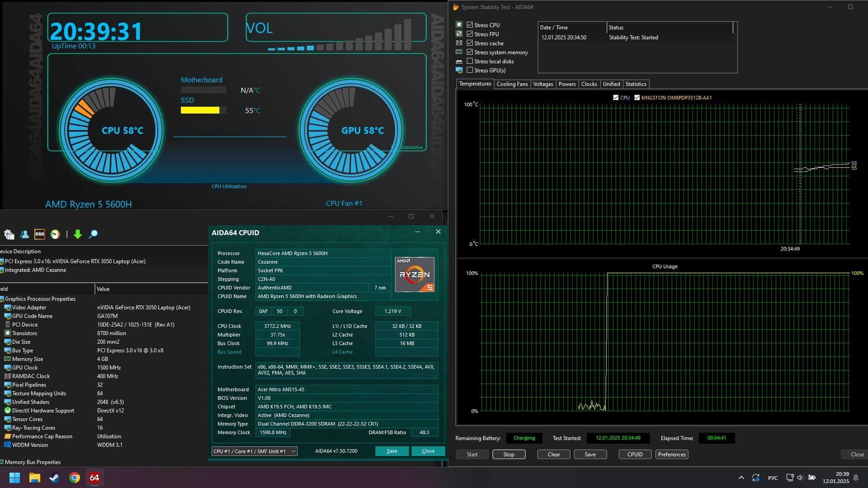Switch to the Powers tab

pyautogui.click(x=567, y=84)
